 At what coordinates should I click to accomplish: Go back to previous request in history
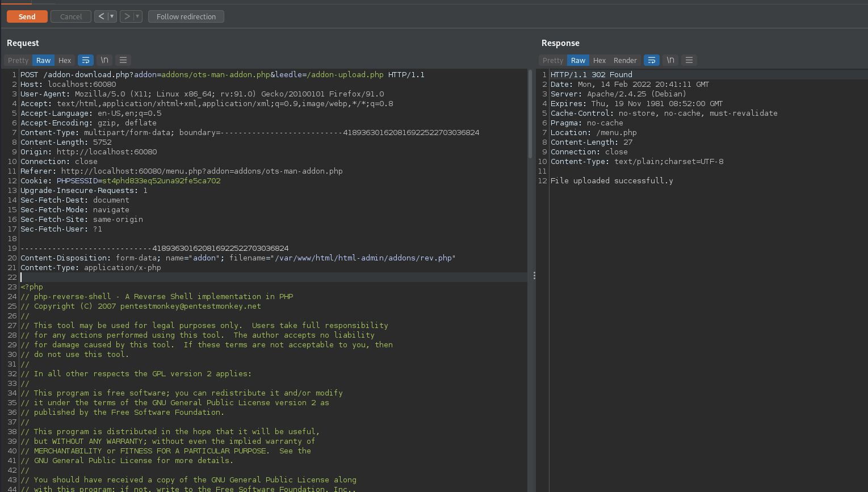pyautogui.click(x=101, y=16)
